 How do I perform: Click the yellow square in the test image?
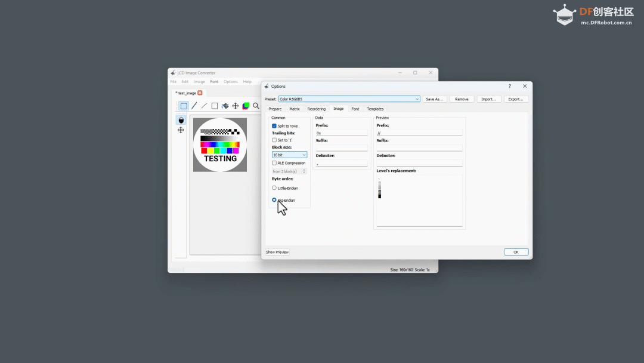click(210, 151)
